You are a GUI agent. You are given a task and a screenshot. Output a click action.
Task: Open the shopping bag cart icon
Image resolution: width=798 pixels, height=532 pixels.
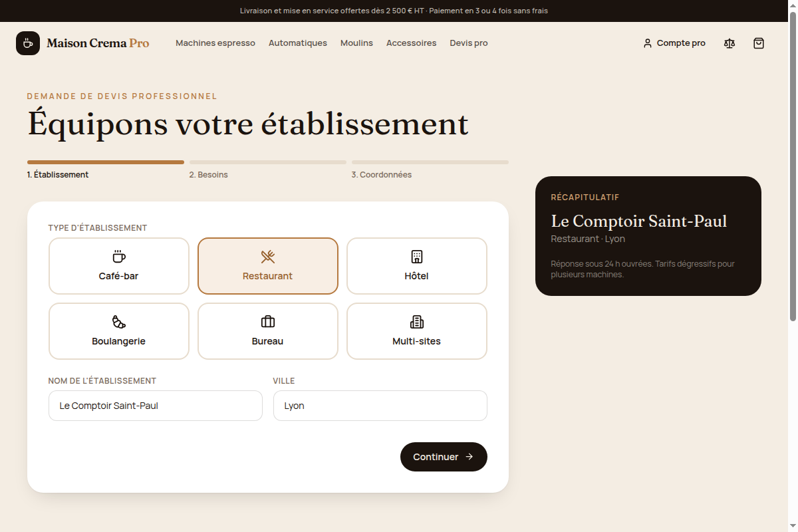click(759, 43)
